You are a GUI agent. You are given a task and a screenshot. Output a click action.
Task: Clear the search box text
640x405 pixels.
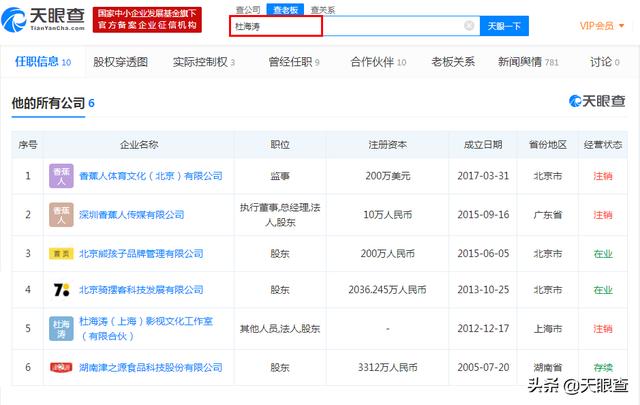click(x=469, y=26)
